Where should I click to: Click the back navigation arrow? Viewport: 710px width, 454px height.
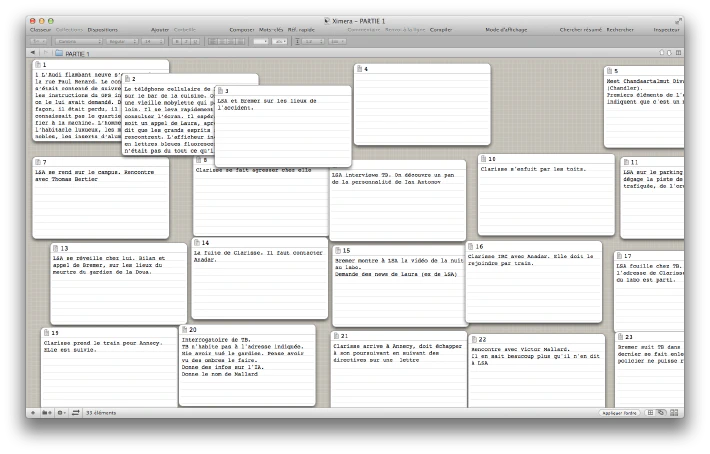32,52
